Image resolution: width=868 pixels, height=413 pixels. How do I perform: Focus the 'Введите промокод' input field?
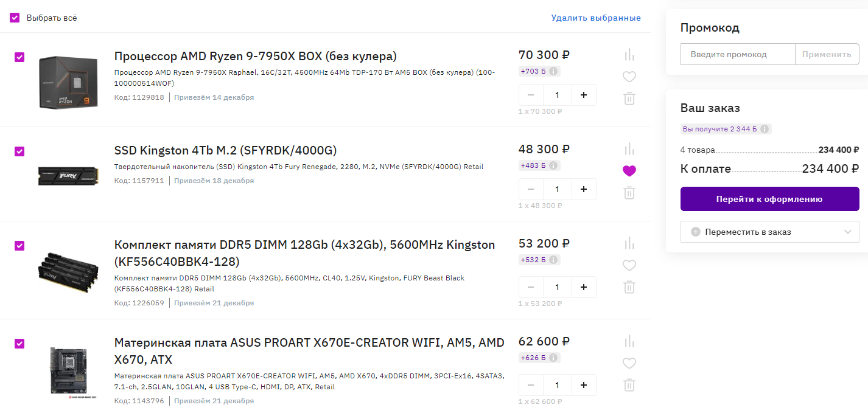737,54
